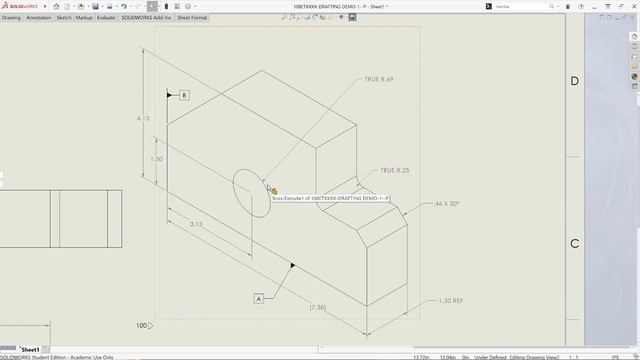
Task: Expand the Save dropdown arrow
Action: pos(102,7)
